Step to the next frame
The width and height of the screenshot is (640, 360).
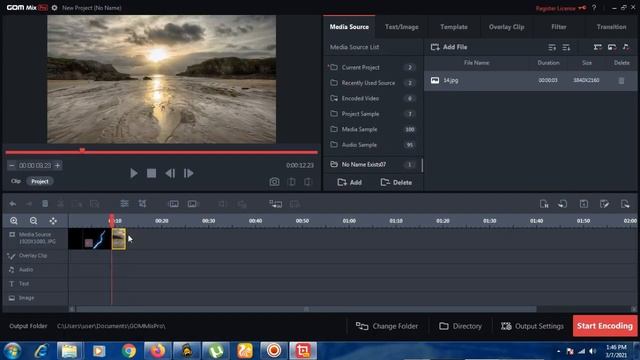[x=189, y=173]
